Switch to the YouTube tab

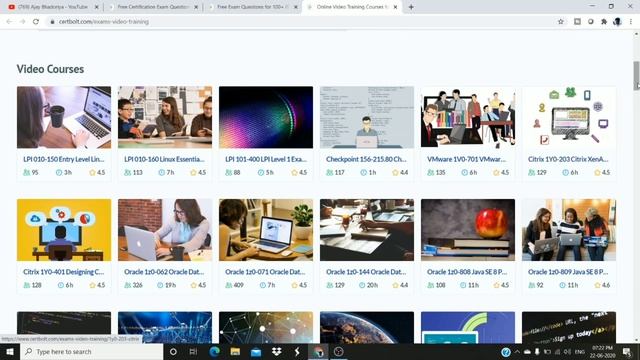53,7
